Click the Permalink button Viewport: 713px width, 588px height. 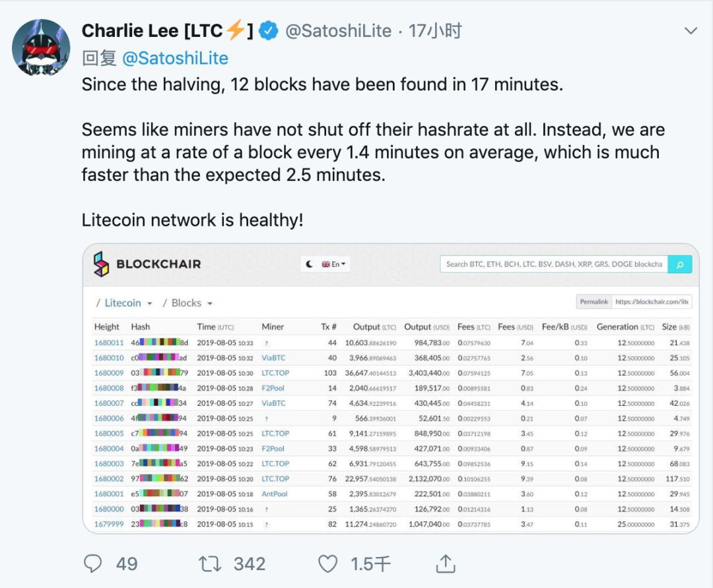(x=594, y=301)
